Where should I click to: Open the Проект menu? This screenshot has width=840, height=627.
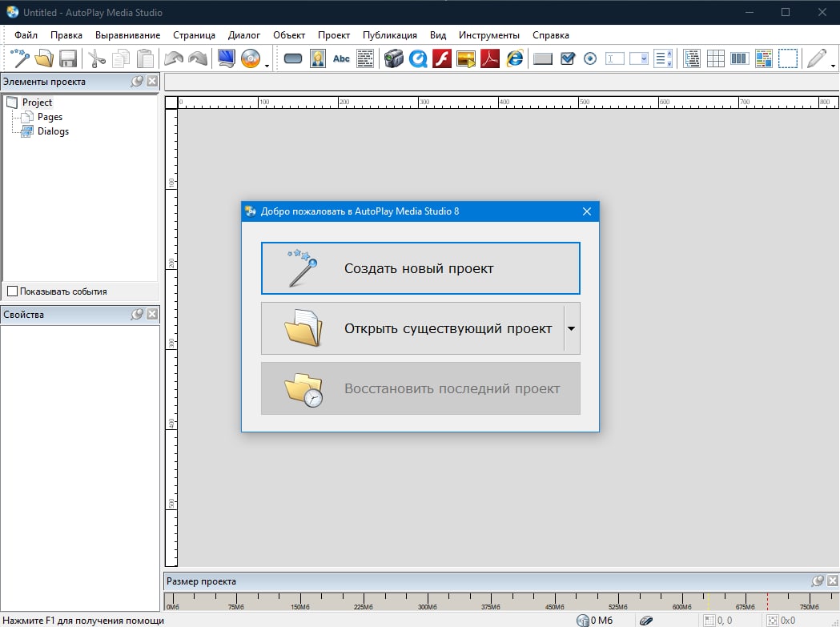334,35
